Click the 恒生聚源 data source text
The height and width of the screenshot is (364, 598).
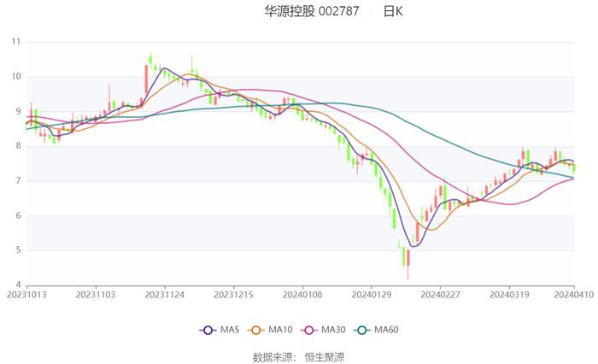(324, 357)
